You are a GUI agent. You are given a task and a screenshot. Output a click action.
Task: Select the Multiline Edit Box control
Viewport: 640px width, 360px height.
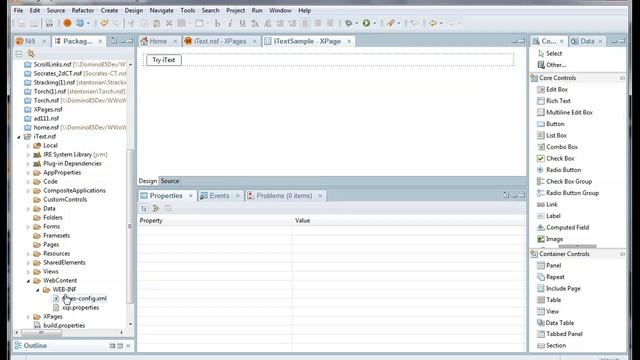tap(564, 112)
